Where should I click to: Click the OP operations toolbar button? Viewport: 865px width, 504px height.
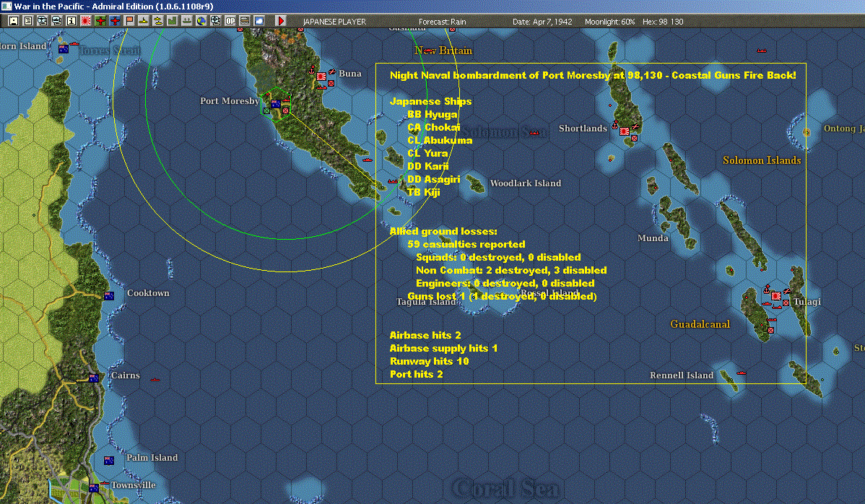click(230, 21)
